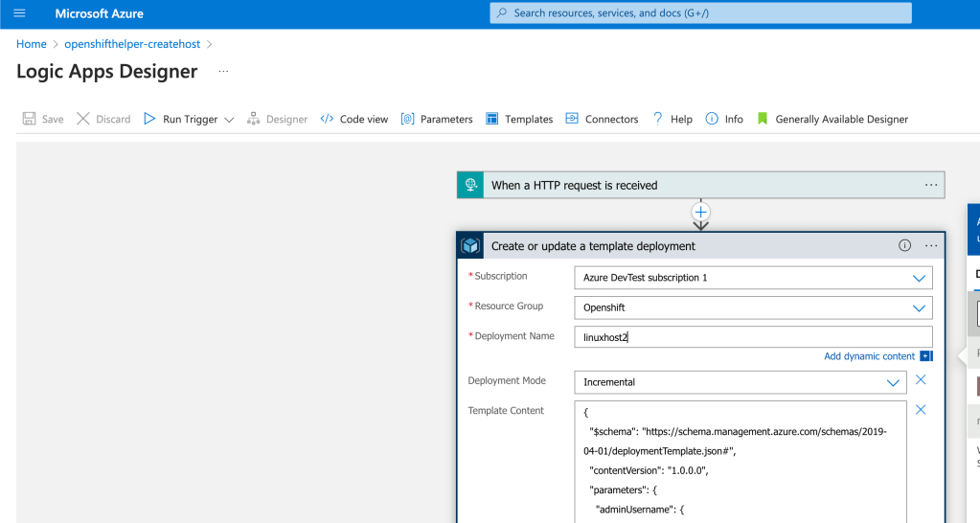Click the Search resources, services, and docs field
This screenshot has width=980, height=523.
pos(700,13)
